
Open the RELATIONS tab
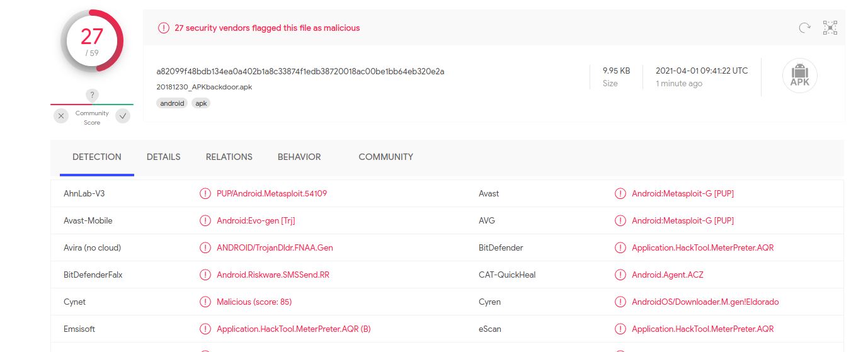pyautogui.click(x=229, y=157)
